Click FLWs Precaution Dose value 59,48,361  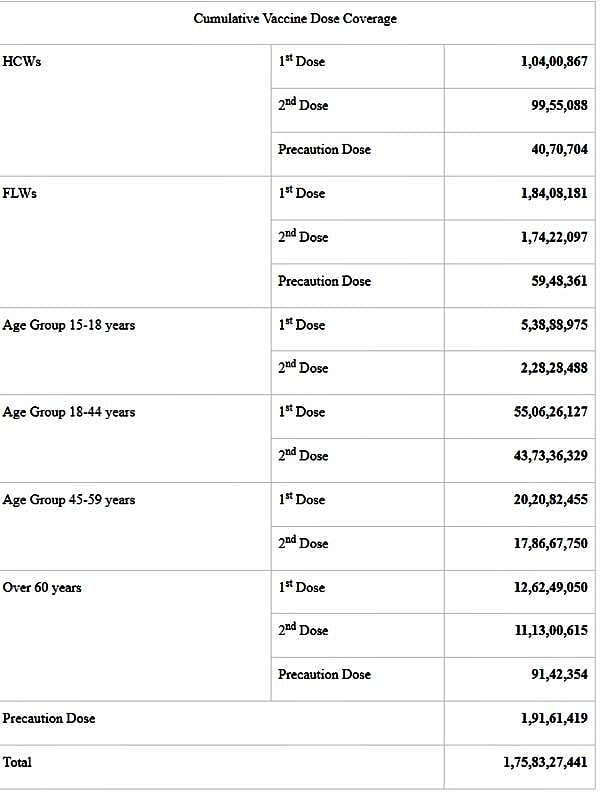[x=559, y=281]
